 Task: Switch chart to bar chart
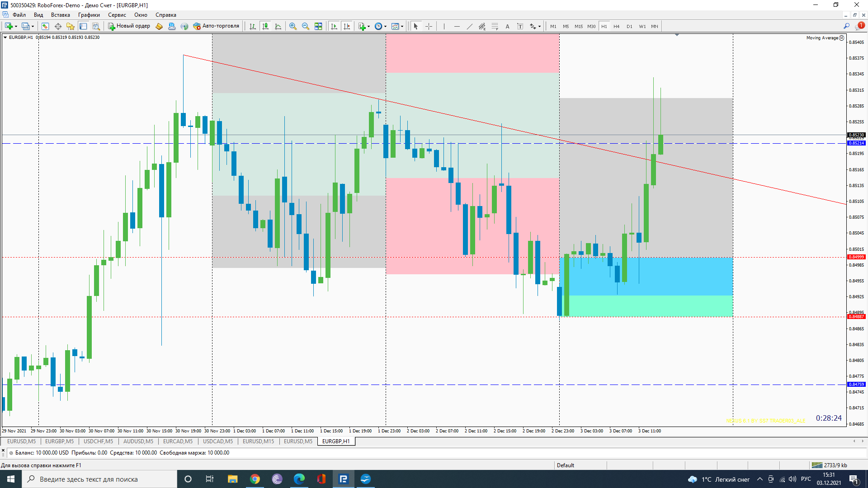click(x=253, y=26)
